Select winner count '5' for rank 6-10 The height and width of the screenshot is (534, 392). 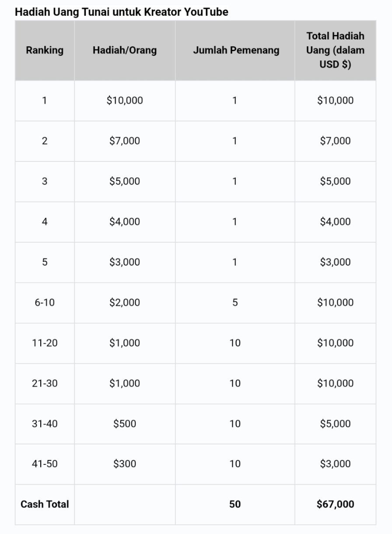(235, 303)
